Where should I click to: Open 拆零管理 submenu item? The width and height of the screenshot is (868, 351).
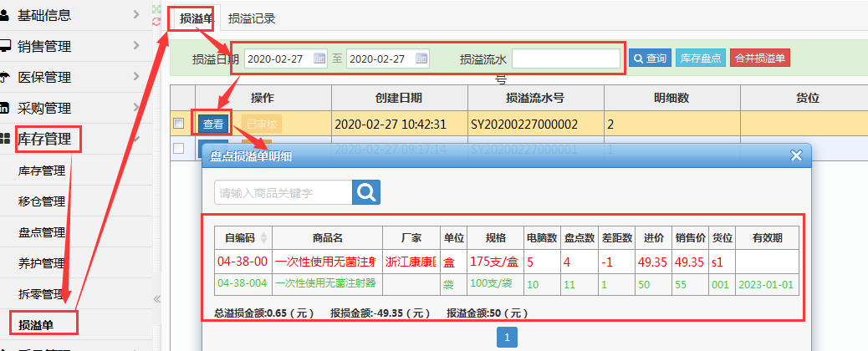coord(42,294)
